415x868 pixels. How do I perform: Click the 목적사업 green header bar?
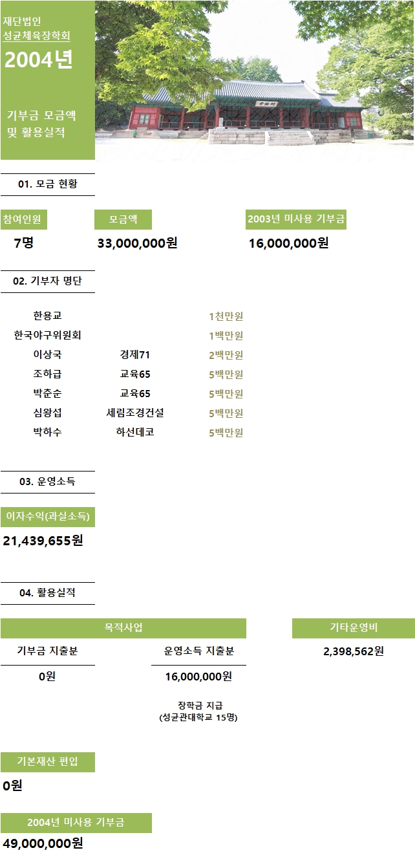tap(123, 628)
